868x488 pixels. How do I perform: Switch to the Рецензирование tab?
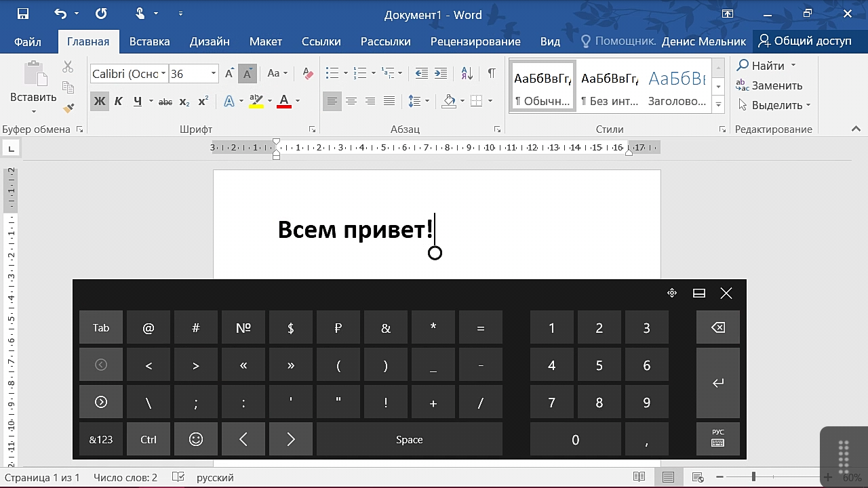(x=475, y=41)
